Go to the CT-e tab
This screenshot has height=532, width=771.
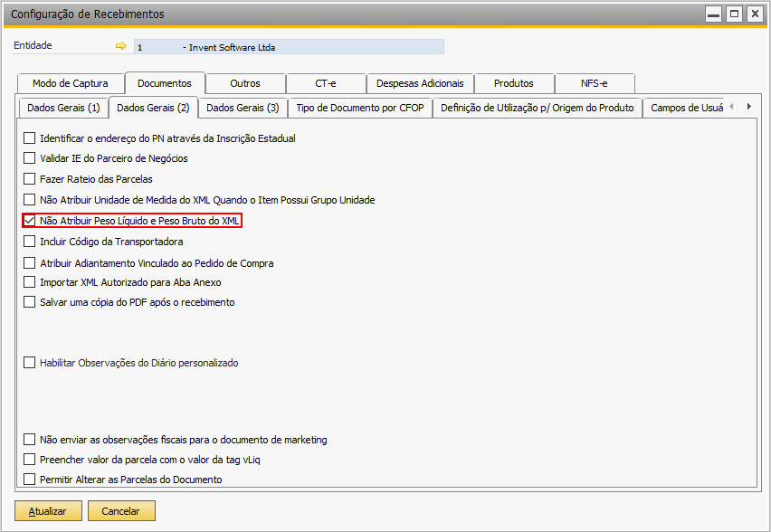pyautogui.click(x=326, y=83)
